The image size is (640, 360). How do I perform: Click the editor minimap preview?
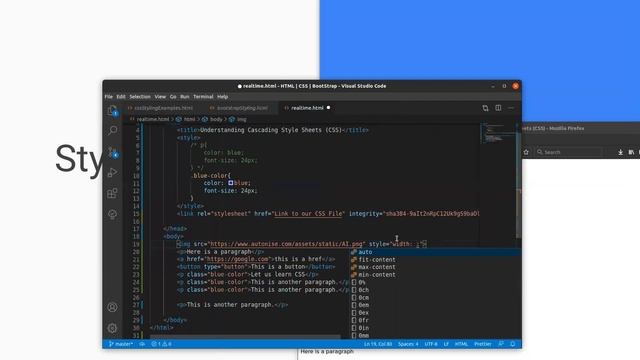pos(498,133)
